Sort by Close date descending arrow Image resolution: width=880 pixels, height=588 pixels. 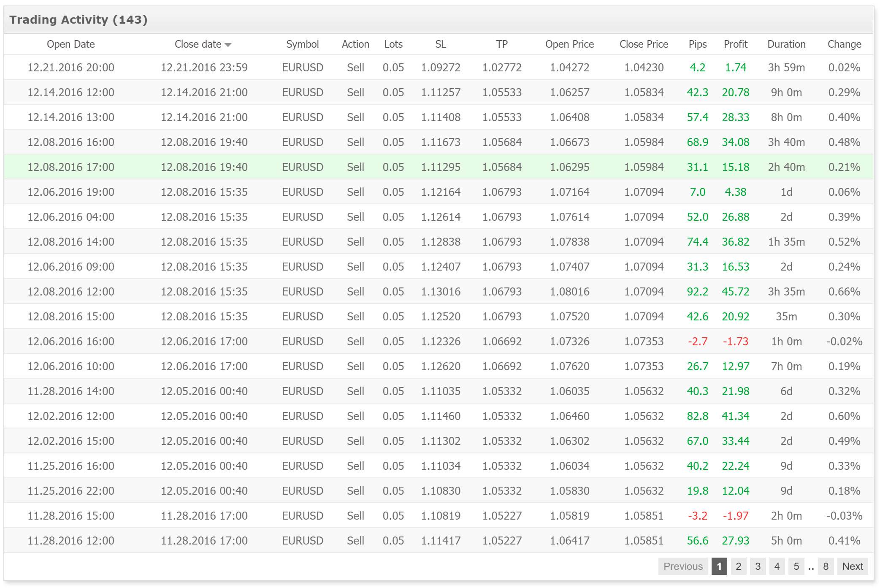[228, 45]
